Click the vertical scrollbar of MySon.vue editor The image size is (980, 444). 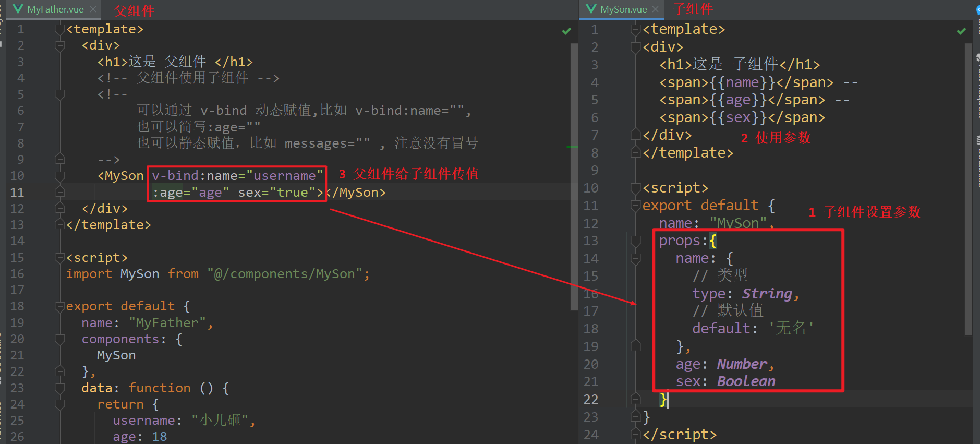click(969, 189)
